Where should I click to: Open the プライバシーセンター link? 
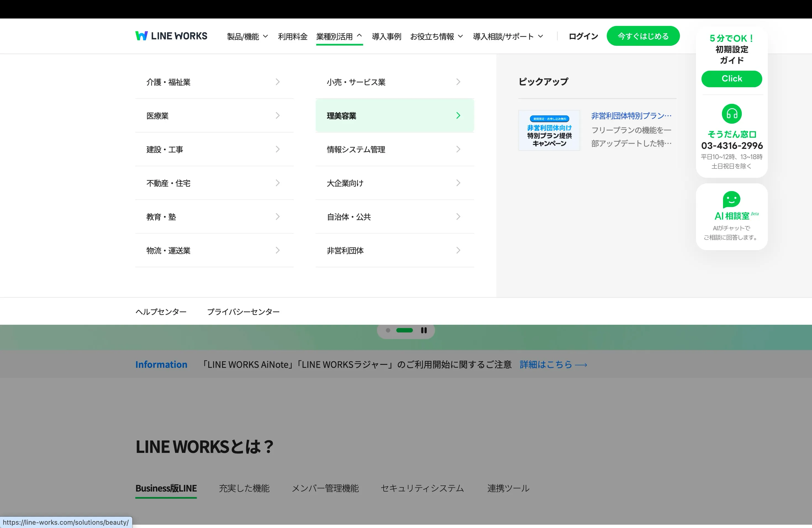[x=243, y=311]
